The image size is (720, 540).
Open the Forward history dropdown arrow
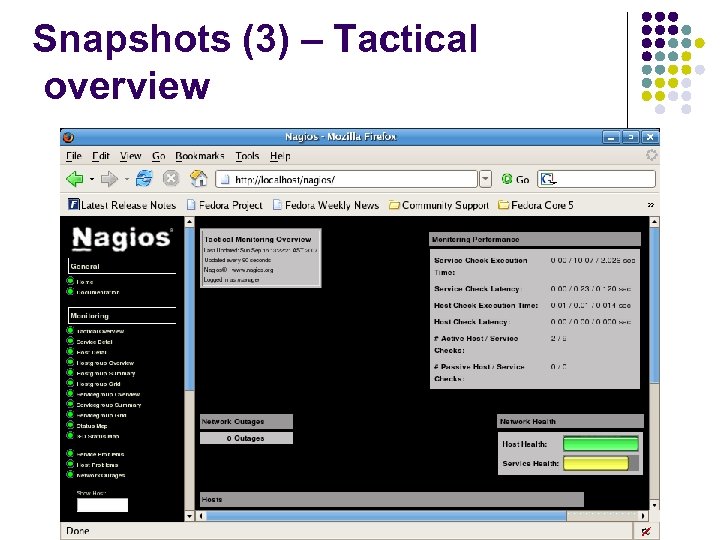(126, 179)
